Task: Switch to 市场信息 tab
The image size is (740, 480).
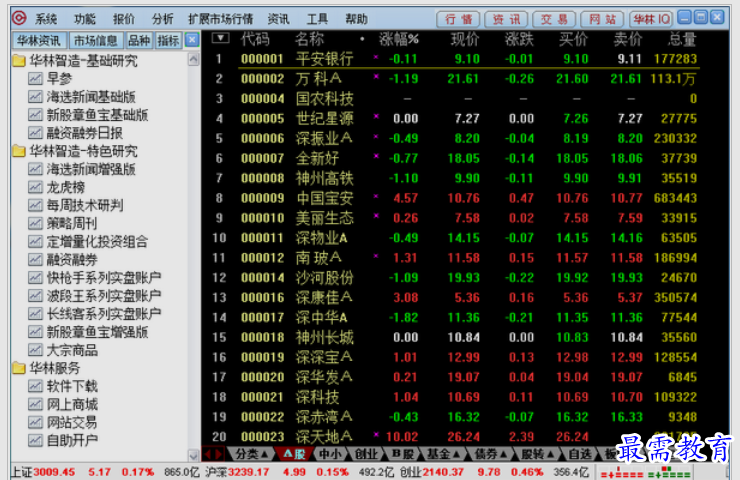Action: (x=96, y=41)
